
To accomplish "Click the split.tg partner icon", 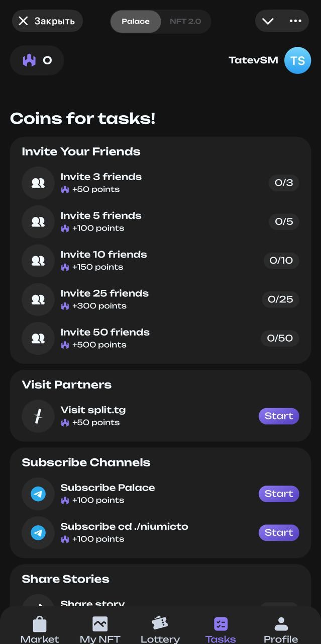I will click(x=38, y=416).
